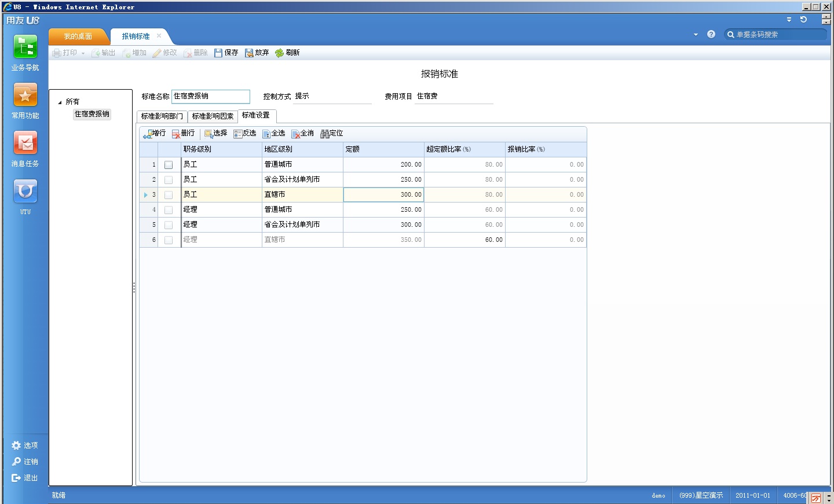
Task: Click the 标准名称 input field
Action: (x=211, y=97)
